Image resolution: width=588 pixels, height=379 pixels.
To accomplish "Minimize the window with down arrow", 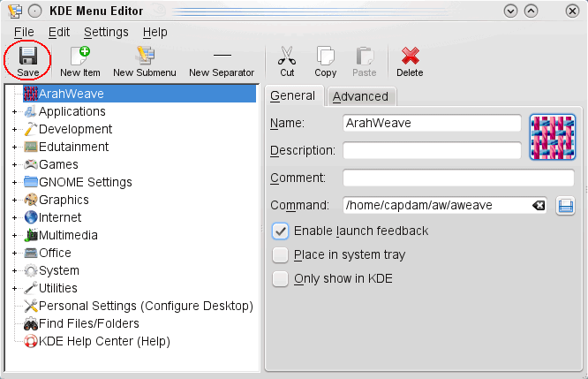I will pyautogui.click(x=510, y=11).
